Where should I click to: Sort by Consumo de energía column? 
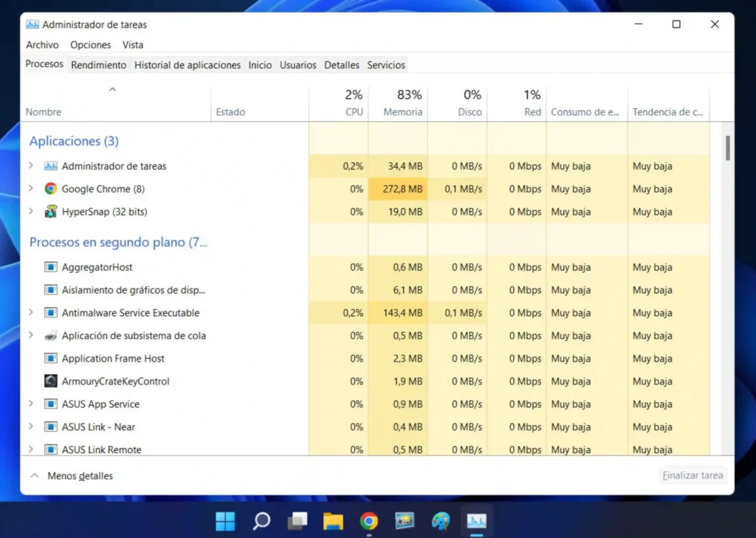click(x=587, y=103)
